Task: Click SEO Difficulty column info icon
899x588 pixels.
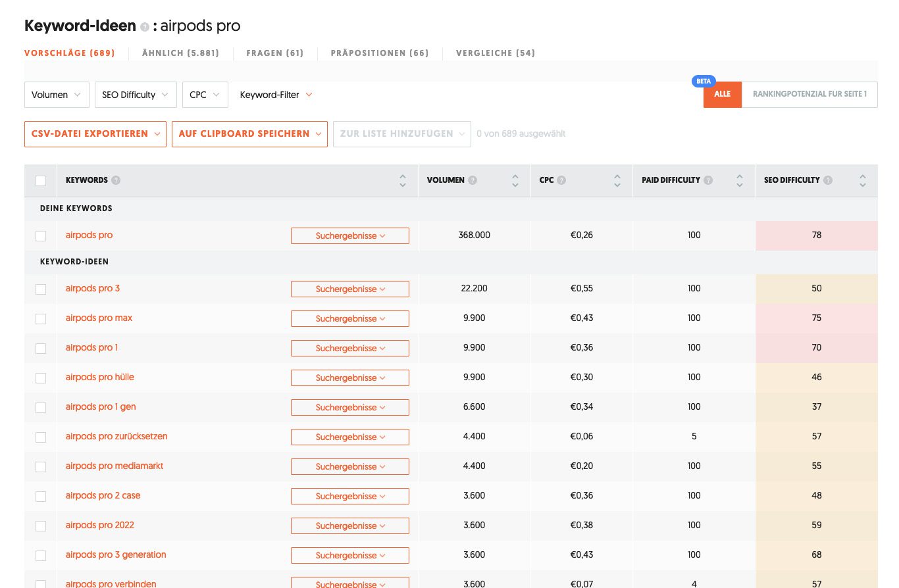Action: tap(828, 180)
